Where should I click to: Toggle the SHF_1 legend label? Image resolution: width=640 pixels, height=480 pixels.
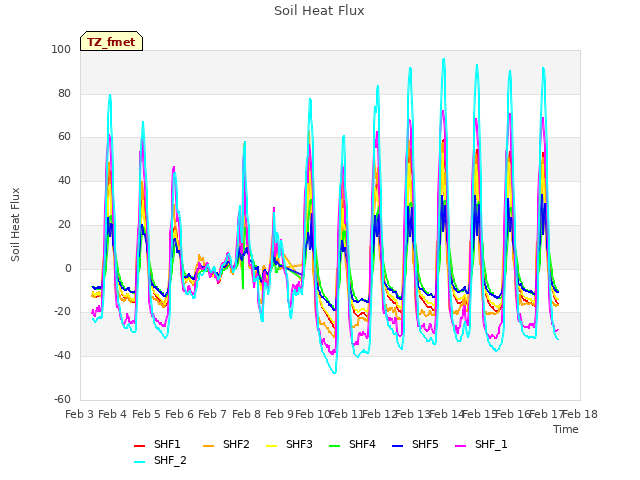[x=491, y=444]
